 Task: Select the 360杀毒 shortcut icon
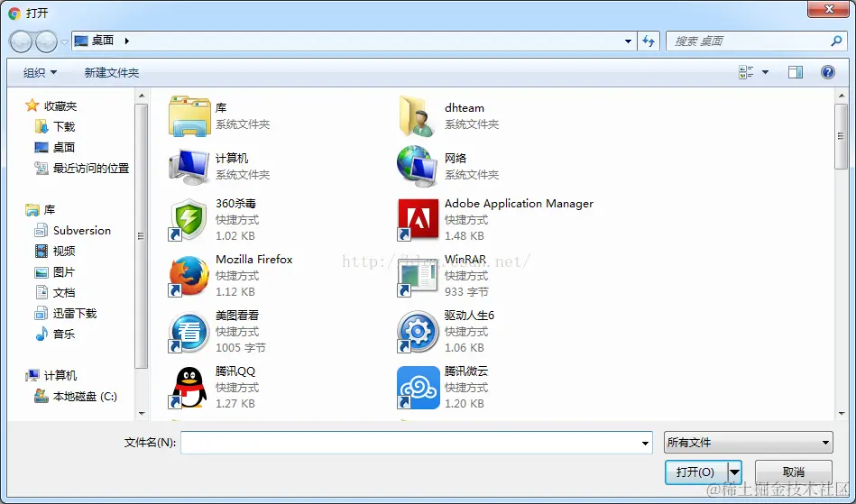pos(189,220)
